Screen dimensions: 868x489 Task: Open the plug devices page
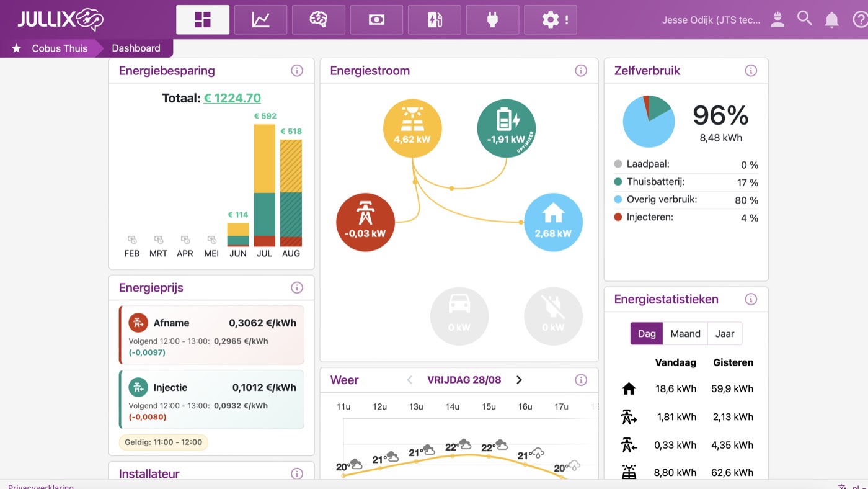coord(492,20)
